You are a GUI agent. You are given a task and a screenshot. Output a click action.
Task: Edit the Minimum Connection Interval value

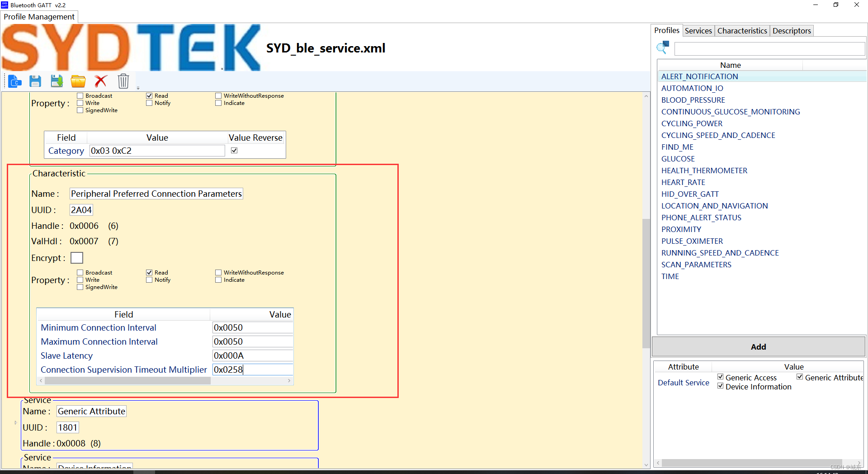click(x=253, y=327)
